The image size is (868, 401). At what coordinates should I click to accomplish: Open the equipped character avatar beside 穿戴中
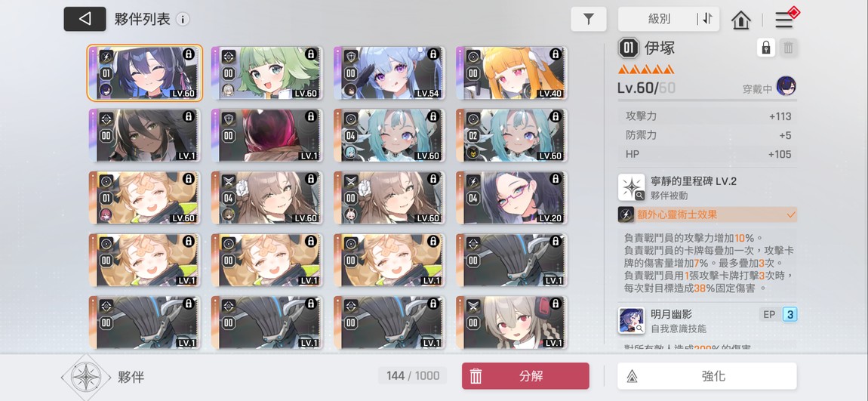pos(786,86)
